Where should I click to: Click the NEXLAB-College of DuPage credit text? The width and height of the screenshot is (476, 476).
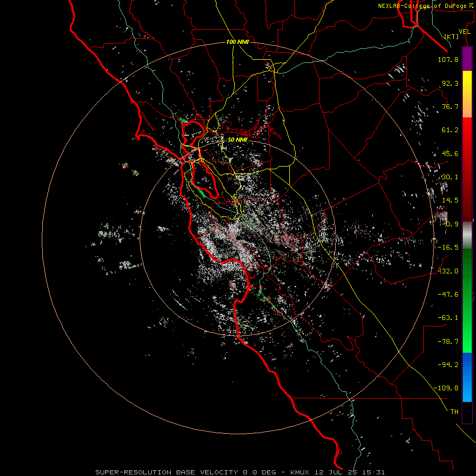click(425, 6)
